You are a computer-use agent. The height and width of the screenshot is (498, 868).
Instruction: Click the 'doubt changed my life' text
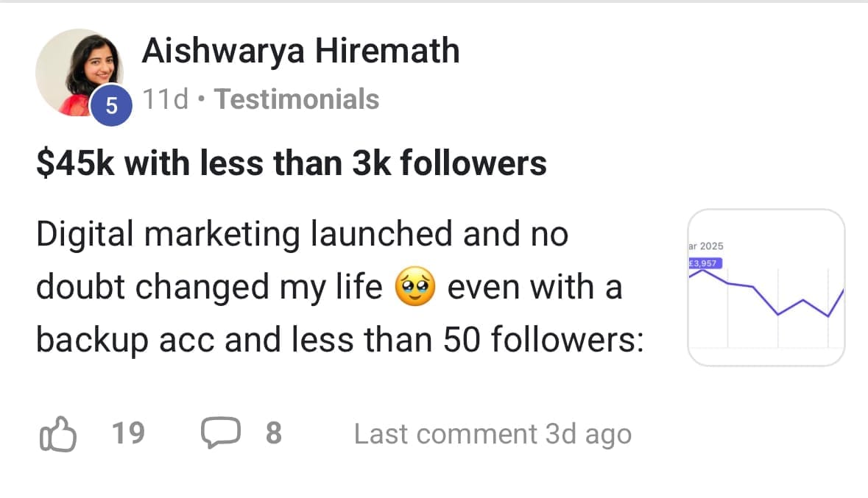(x=209, y=287)
